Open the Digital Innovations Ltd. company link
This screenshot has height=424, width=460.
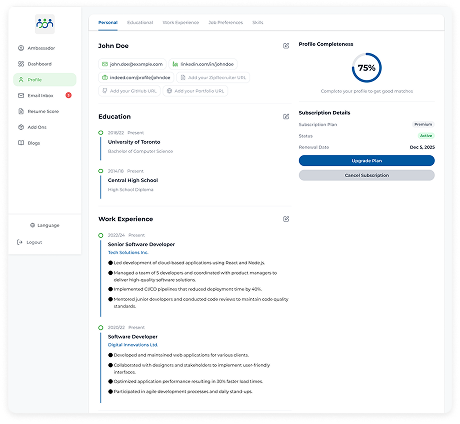click(x=133, y=345)
